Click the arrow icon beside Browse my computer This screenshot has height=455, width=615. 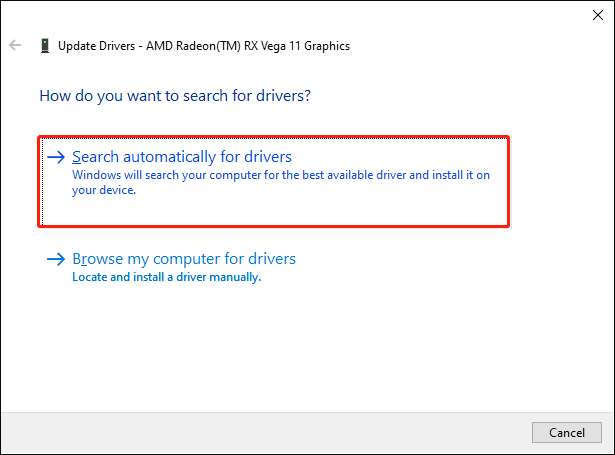[x=56, y=259]
